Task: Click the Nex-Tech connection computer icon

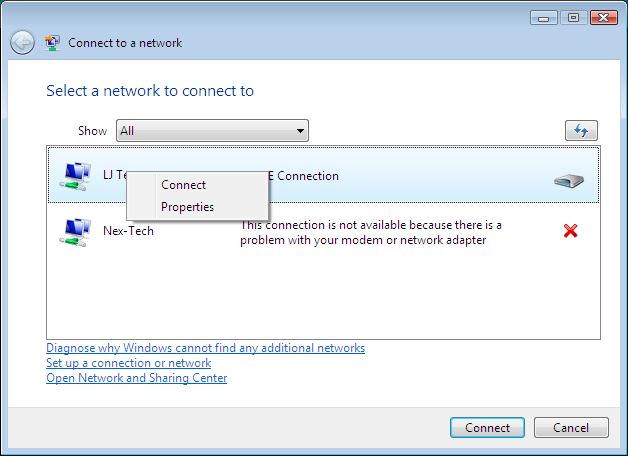Action: pos(75,232)
